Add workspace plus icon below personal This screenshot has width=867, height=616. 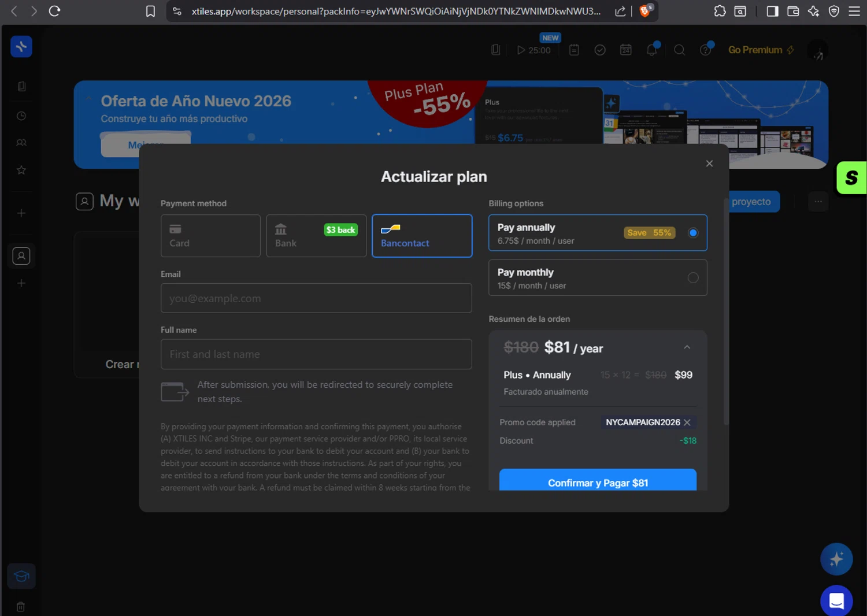point(21,283)
